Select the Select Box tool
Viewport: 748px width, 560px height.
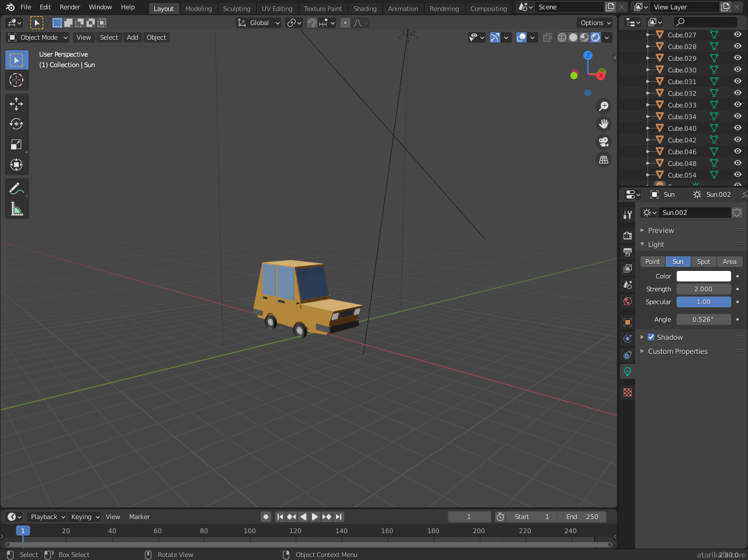coord(16,60)
